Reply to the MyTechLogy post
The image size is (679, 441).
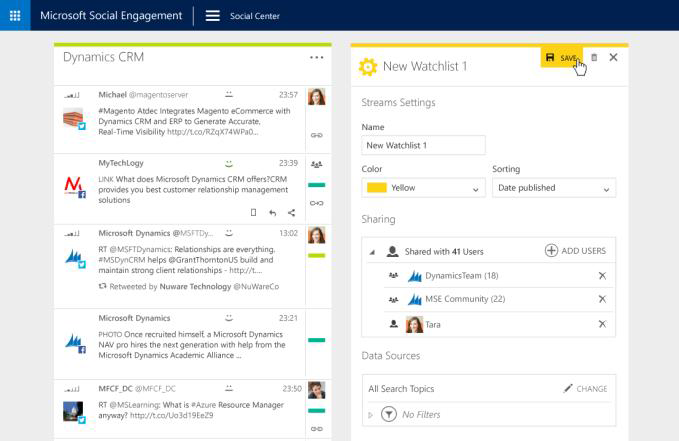(272, 212)
